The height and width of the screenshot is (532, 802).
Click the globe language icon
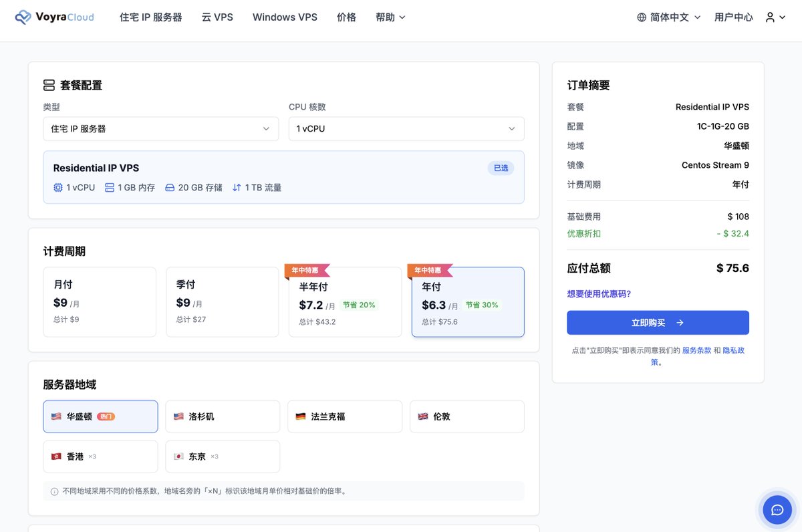(x=642, y=17)
